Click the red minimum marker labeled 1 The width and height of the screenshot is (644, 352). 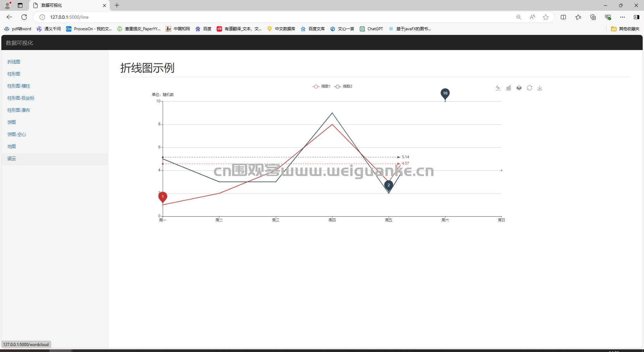point(163,197)
